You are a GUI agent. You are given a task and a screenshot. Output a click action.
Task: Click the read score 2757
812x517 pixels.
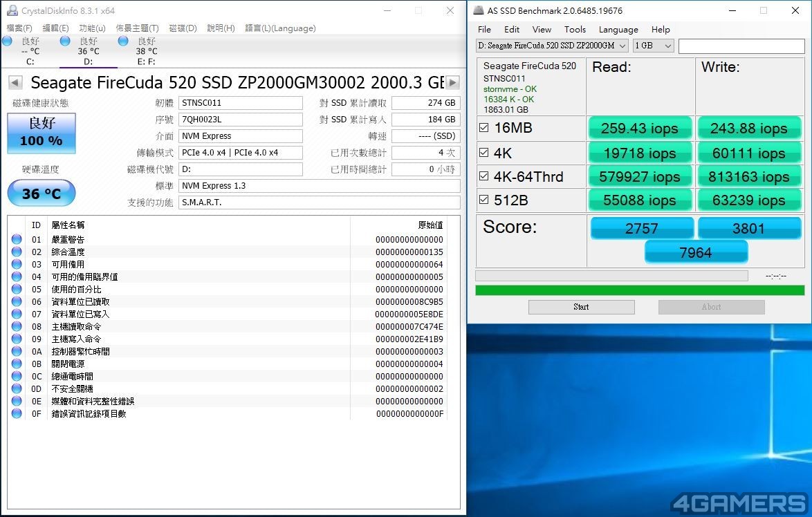(642, 228)
